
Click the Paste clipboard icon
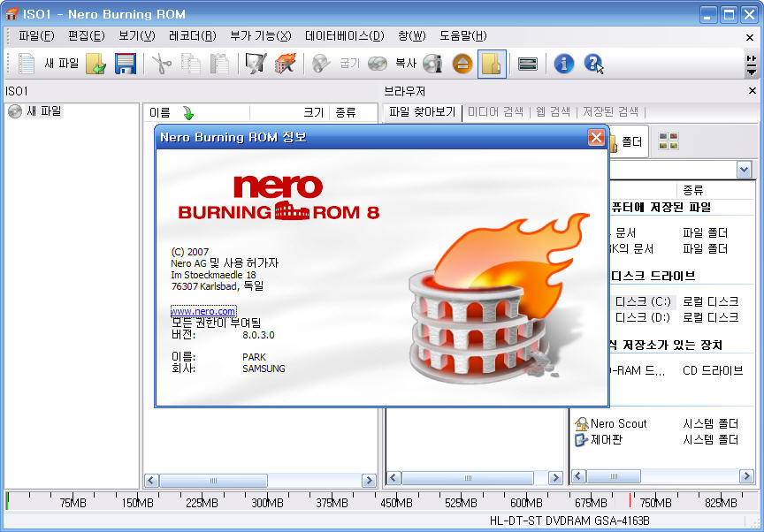219,64
